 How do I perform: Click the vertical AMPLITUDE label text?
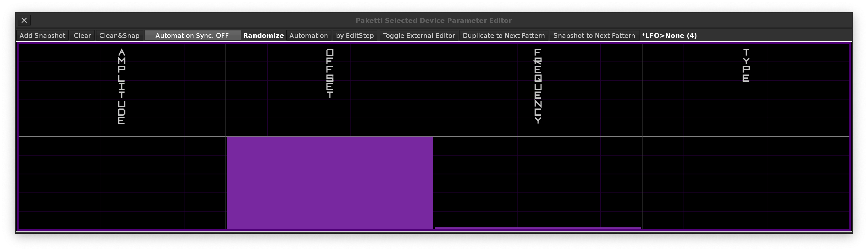(122, 87)
